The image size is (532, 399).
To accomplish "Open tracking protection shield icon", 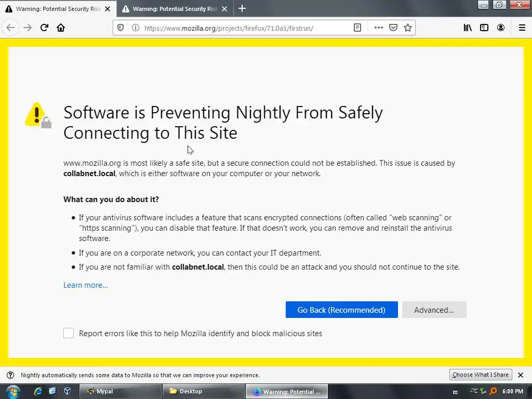I will (121, 28).
